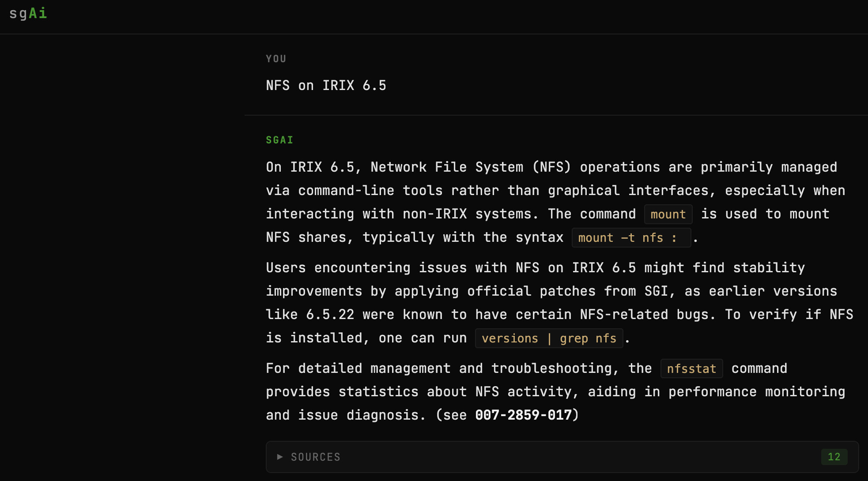The image size is (868, 481).
Task: Click the 'versions | grep nfs' command snippet
Action: point(548,338)
